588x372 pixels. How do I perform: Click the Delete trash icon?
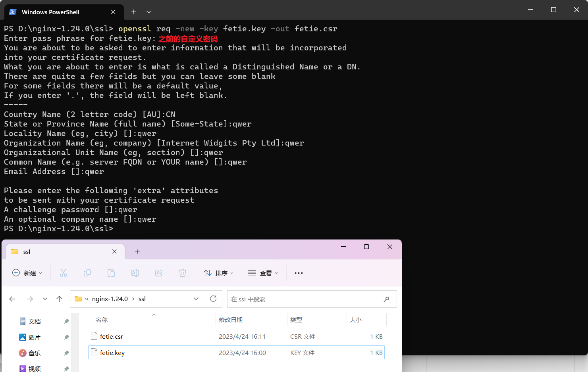point(183,273)
